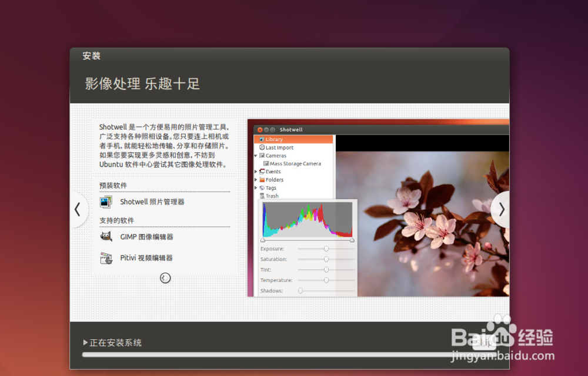The width and height of the screenshot is (588, 376).
Task: Open the Trash icon in Shotwell
Action: click(x=262, y=196)
